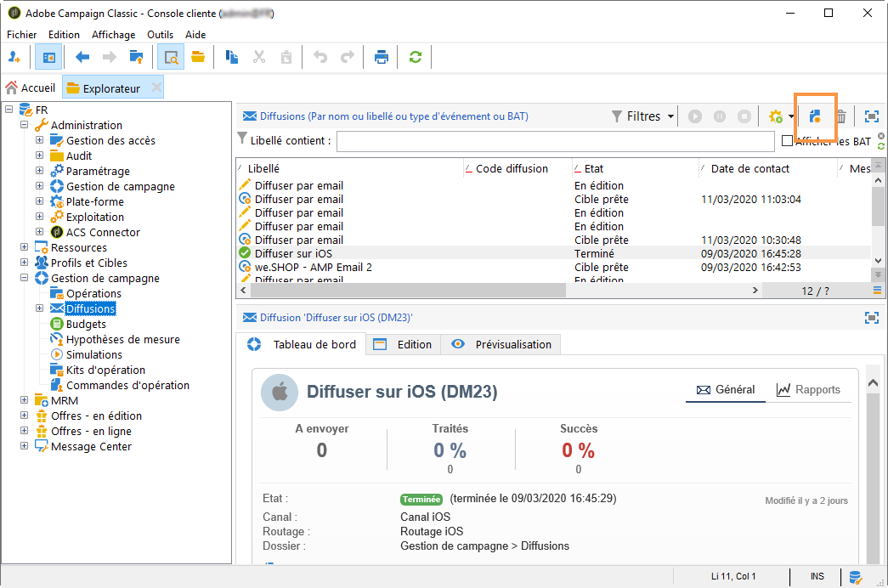Expand the MRM node
The height and width of the screenshot is (588, 888).
click(x=25, y=400)
